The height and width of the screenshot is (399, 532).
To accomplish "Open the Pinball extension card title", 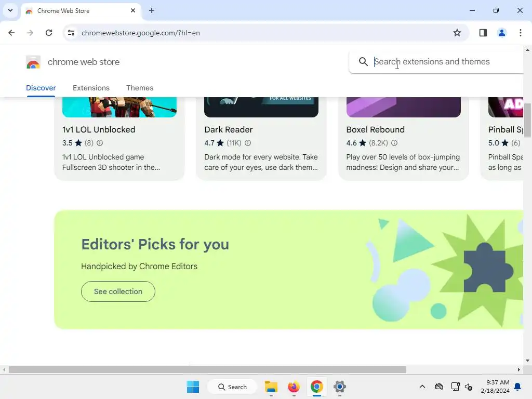I will click(506, 129).
